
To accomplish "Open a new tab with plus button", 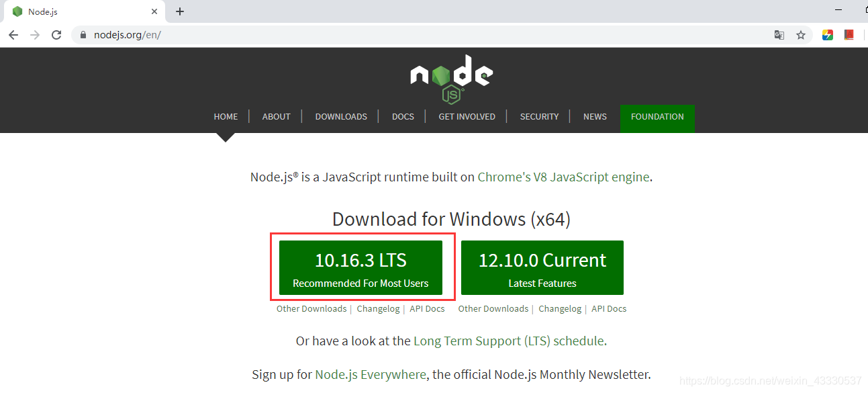I will pyautogui.click(x=180, y=11).
